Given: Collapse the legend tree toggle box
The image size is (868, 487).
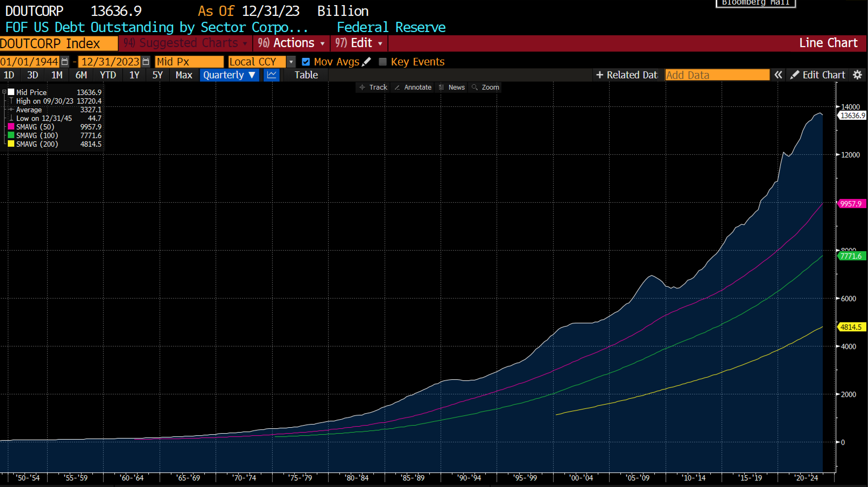Looking at the screenshot, I should [x=4, y=92].
